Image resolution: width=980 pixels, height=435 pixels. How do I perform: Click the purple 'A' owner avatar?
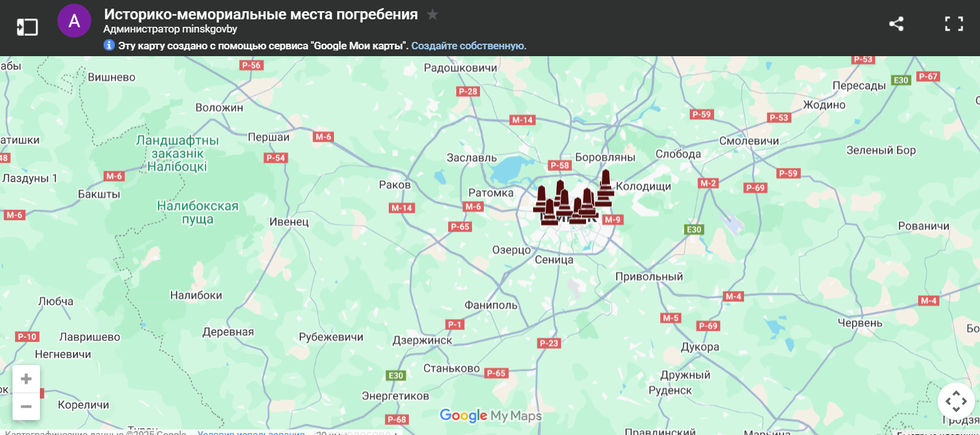74,21
